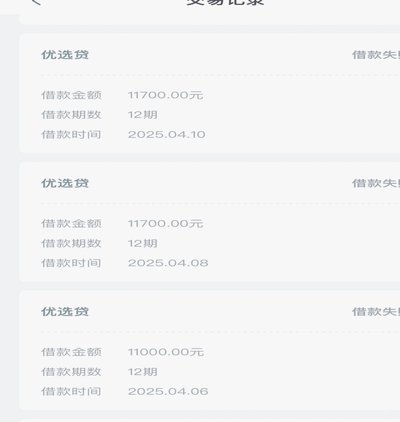Click the date 2025.04.10

click(x=167, y=135)
